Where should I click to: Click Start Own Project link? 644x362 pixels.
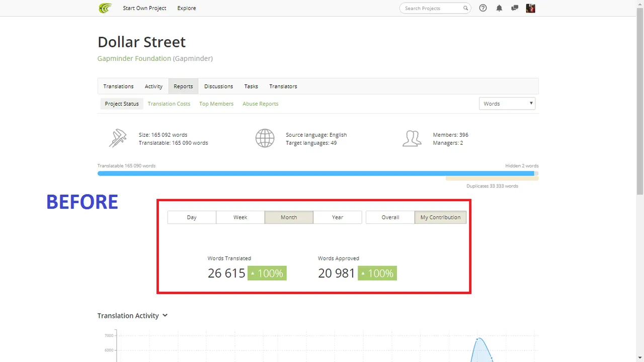[144, 8]
